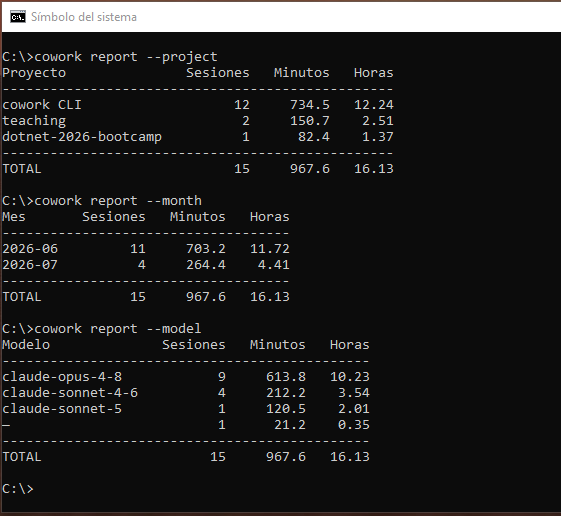Click 'TOTAL' label in the Mes table
Screen dimensions: 561x516
point(22,297)
